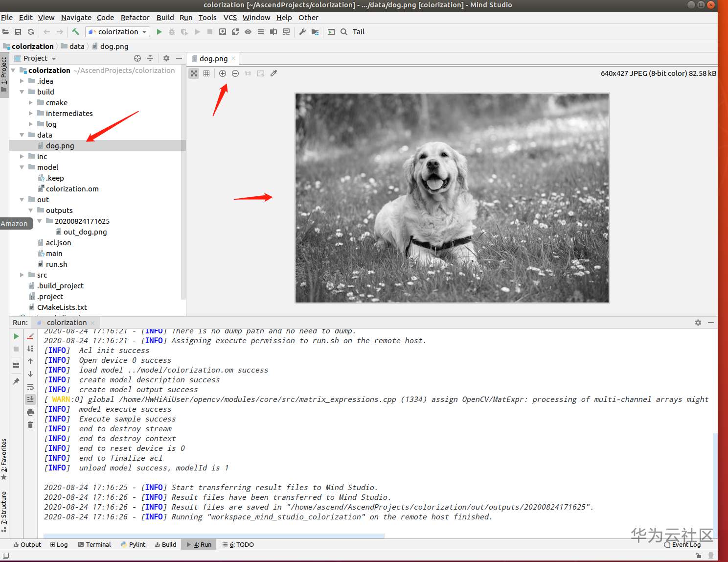The width and height of the screenshot is (728, 562).
Task: Collapse the colorization root folder
Action: pyautogui.click(x=13, y=70)
